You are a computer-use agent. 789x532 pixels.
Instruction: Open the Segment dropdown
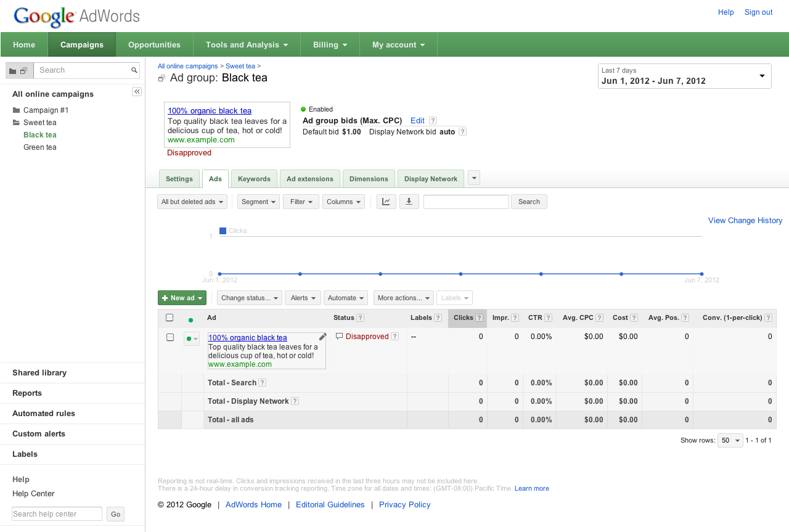coord(259,202)
